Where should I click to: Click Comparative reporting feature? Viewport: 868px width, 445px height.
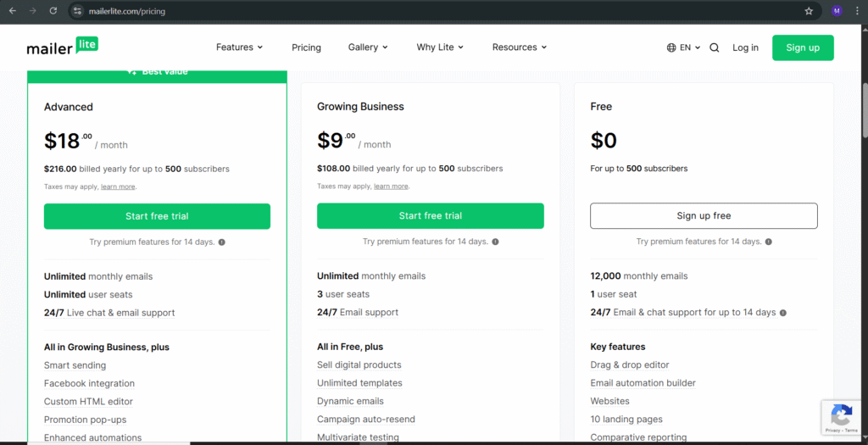[638, 437]
